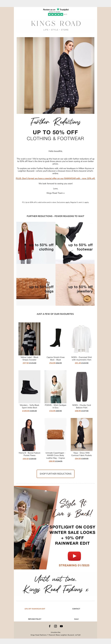Click the Trustpilot review stars badge
This screenshot has height=644, width=111.
pyautogui.click(x=56, y=12)
